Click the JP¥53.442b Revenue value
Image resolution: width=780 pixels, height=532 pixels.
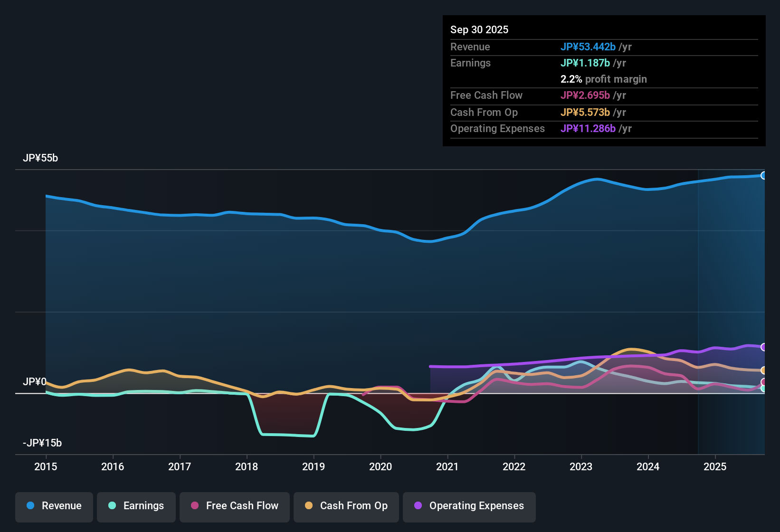(x=589, y=47)
